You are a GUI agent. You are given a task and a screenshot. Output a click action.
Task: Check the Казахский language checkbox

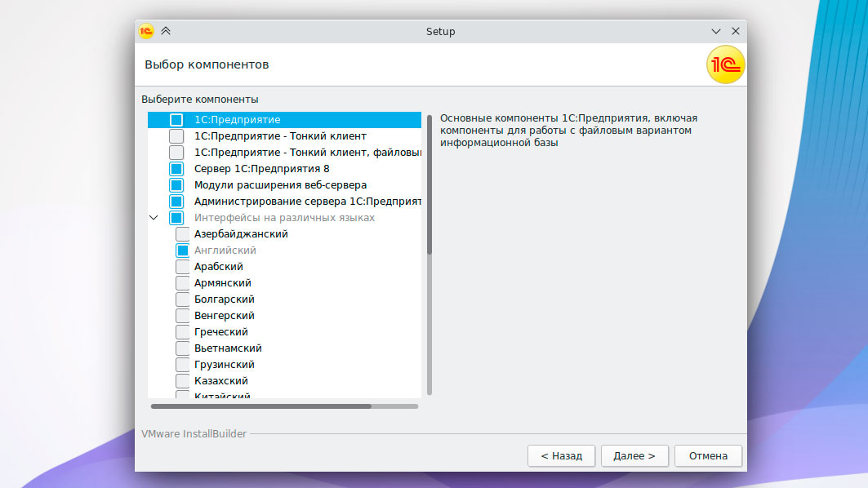183,380
